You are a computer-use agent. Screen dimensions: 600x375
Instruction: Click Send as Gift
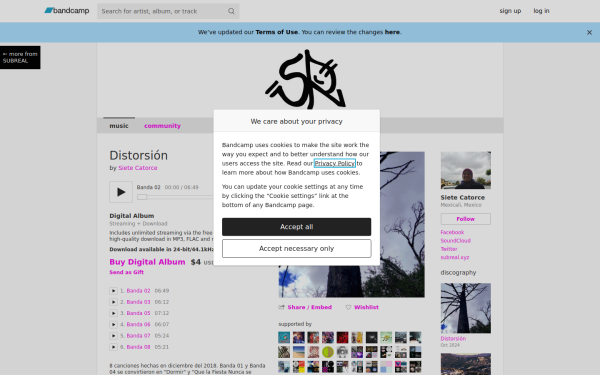(127, 272)
